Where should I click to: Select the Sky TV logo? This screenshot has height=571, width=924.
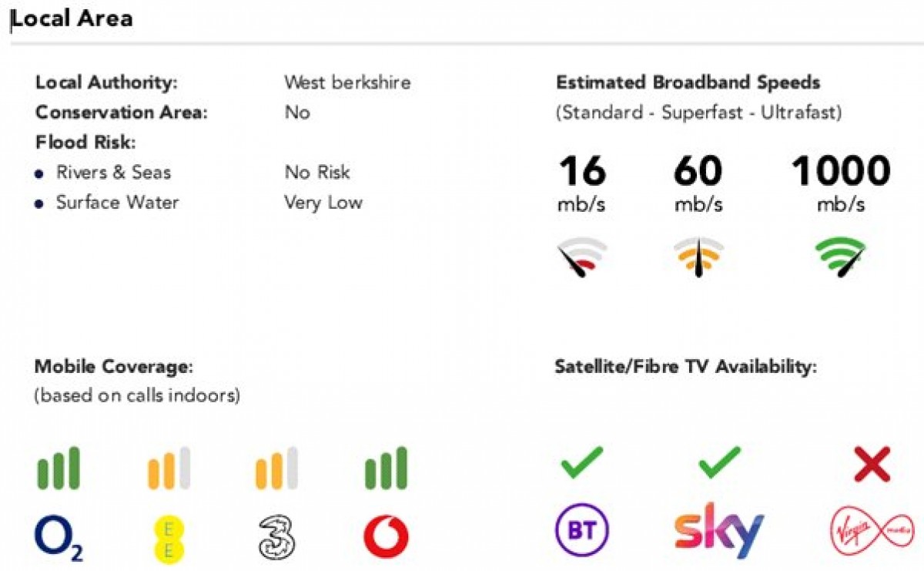718,531
